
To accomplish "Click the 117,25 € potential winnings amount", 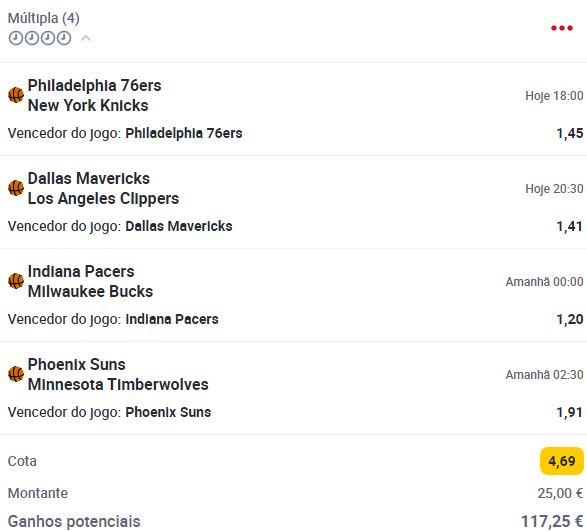I will 552,521.
